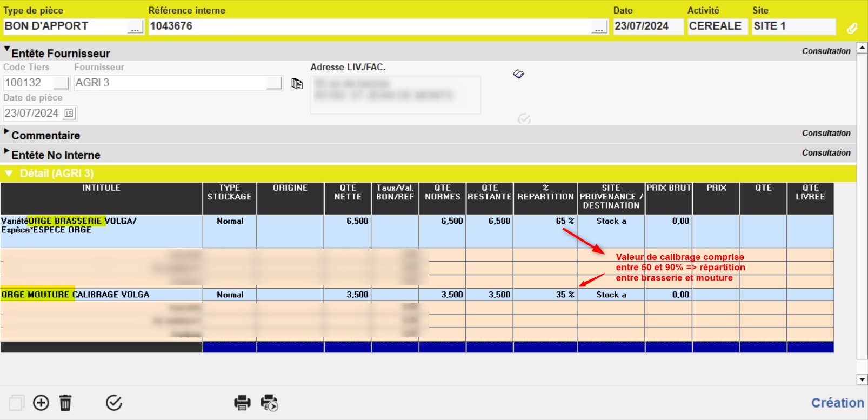Click the Référence interne field 1043676
Image resolution: width=868 pixels, height=420 pixels.
[368, 26]
